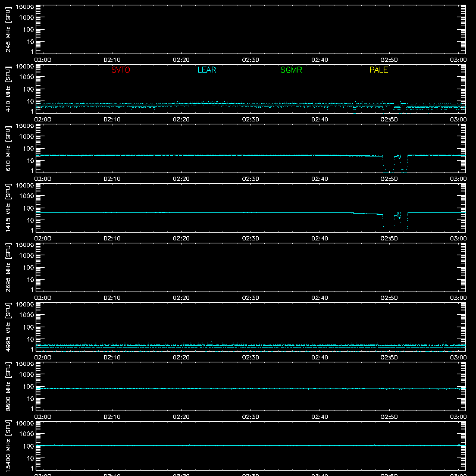Click 02:10 time label under 245 MHz panel

[112, 60]
